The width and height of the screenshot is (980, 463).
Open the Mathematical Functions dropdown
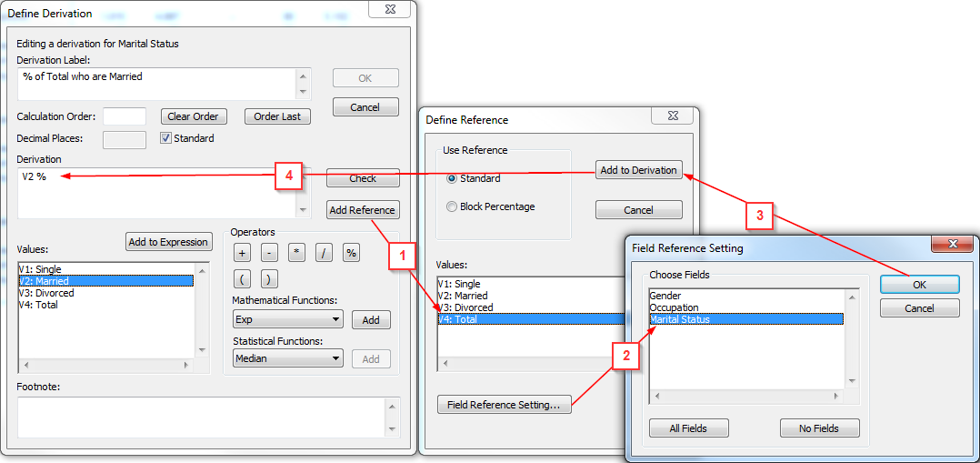point(287,320)
